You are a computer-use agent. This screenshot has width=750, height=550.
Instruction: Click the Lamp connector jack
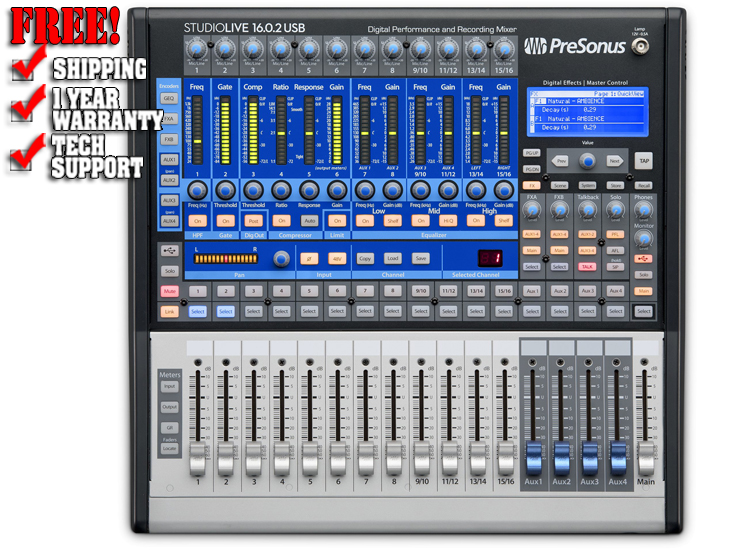[640, 47]
